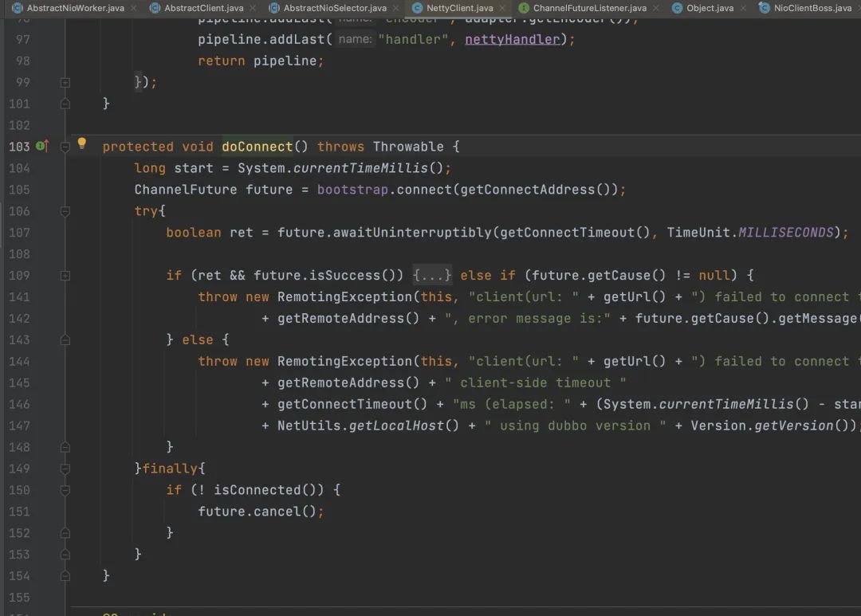Image resolution: width=861 pixels, height=616 pixels.
Task: Switch to AbstractNioWorker.java tab
Action: [75, 8]
